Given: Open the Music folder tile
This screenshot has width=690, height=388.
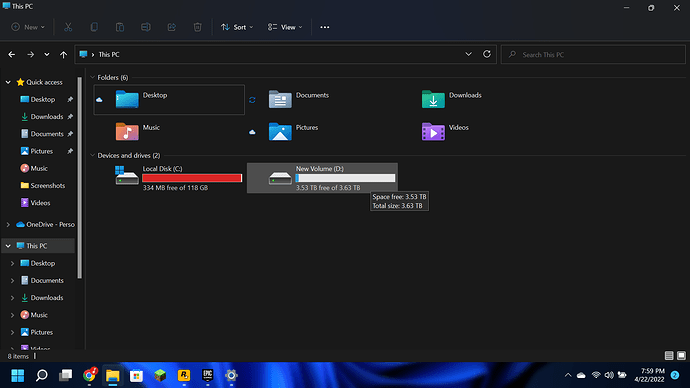Looking at the screenshot, I should [169, 132].
